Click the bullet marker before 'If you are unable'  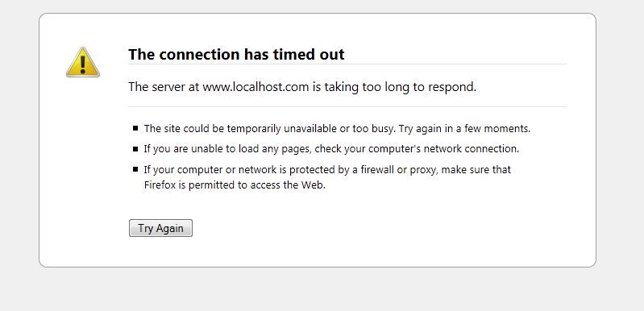click(x=135, y=149)
